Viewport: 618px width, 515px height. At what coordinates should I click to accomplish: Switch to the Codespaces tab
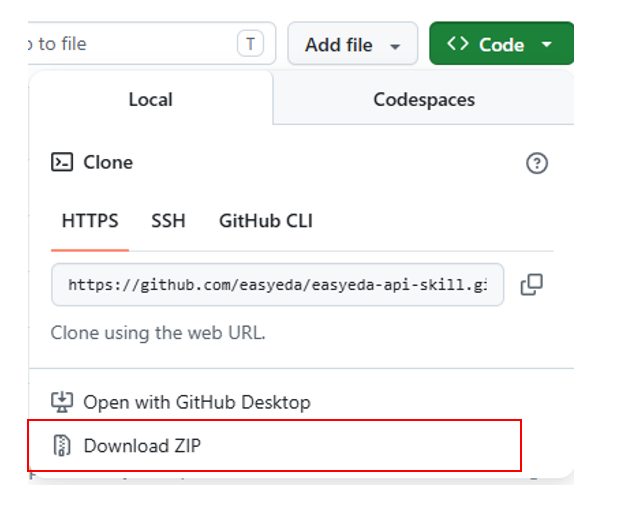click(424, 99)
